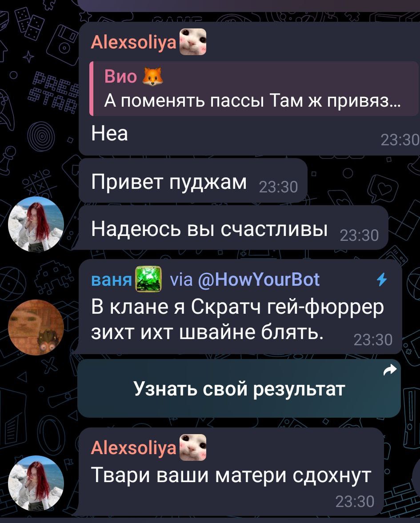The width and height of the screenshot is (420, 523).
Task: Click the Узнать свой результат button
Action: click(x=239, y=388)
